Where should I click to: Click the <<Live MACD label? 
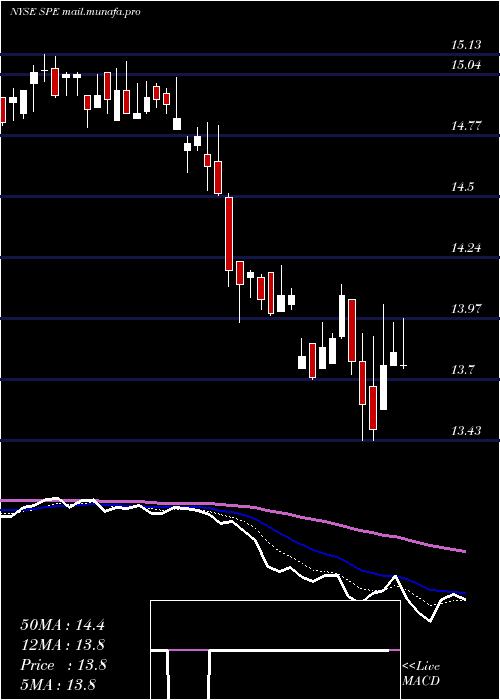(421, 673)
